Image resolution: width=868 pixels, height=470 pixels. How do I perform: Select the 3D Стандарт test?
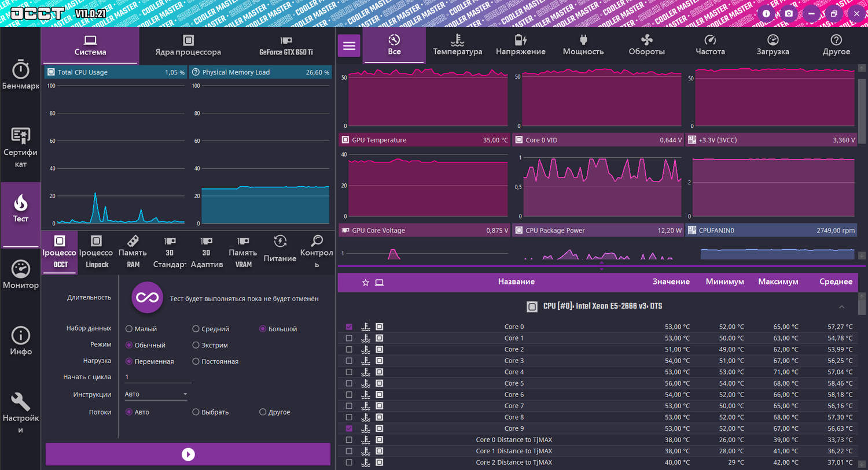170,252
